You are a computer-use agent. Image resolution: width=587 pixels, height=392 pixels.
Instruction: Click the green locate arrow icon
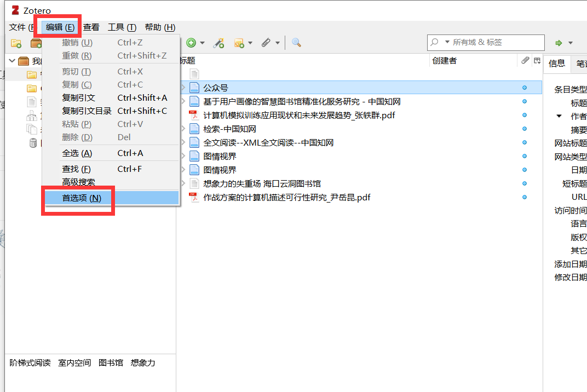click(x=559, y=43)
